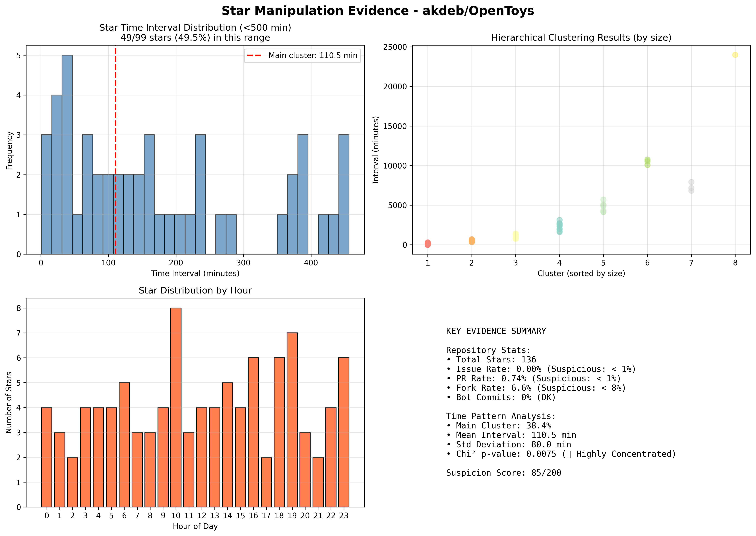Click the 'KEY EVIDENCE SUMMARY' heading
Screen dimensions: 756x536
pos(496,331)
